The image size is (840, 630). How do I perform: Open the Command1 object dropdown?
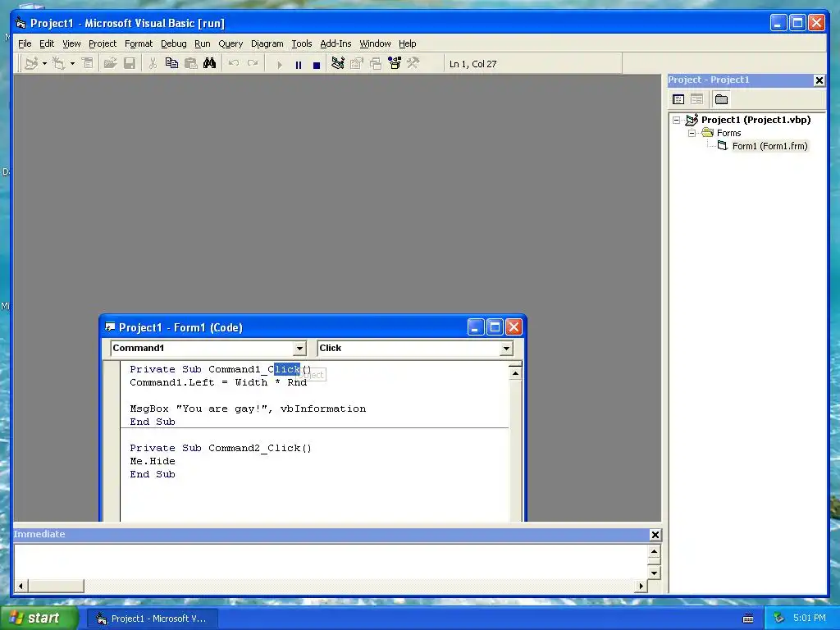pos(299,349)
